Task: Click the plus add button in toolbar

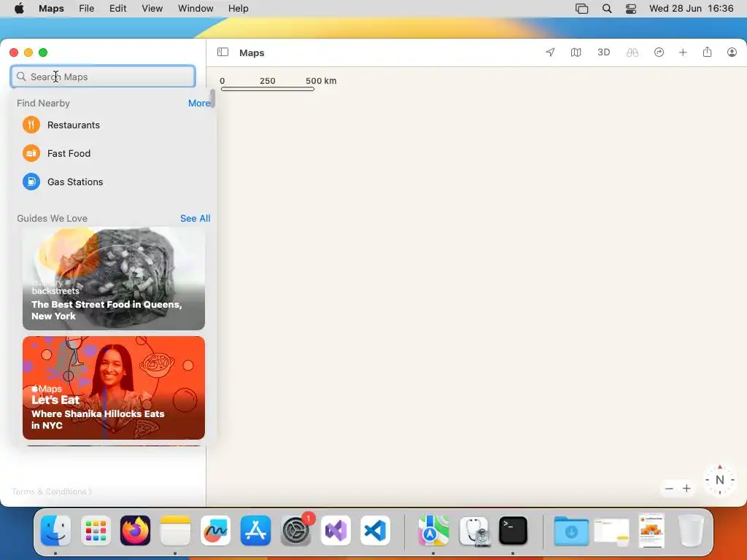Action: [x=683, y=52]
